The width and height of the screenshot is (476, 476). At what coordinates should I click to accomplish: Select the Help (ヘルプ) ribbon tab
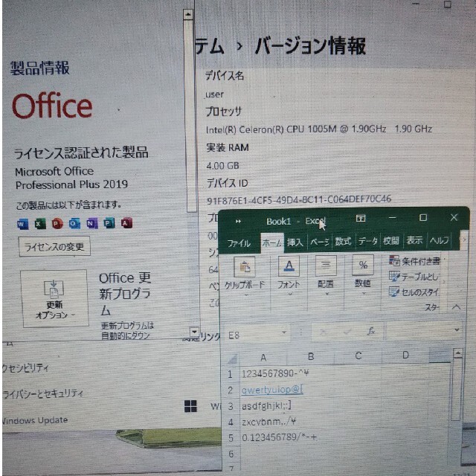click(439, 239)
